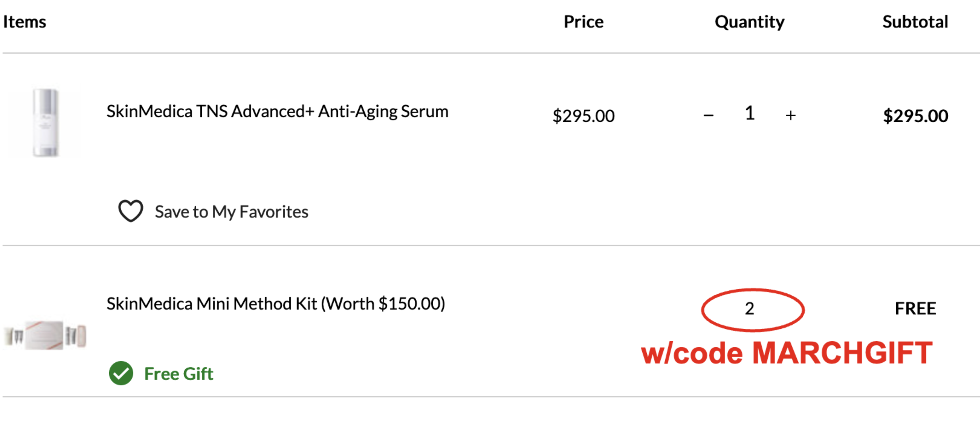
Task: Click the green Free Gift label
Action: tap(179, 374)
